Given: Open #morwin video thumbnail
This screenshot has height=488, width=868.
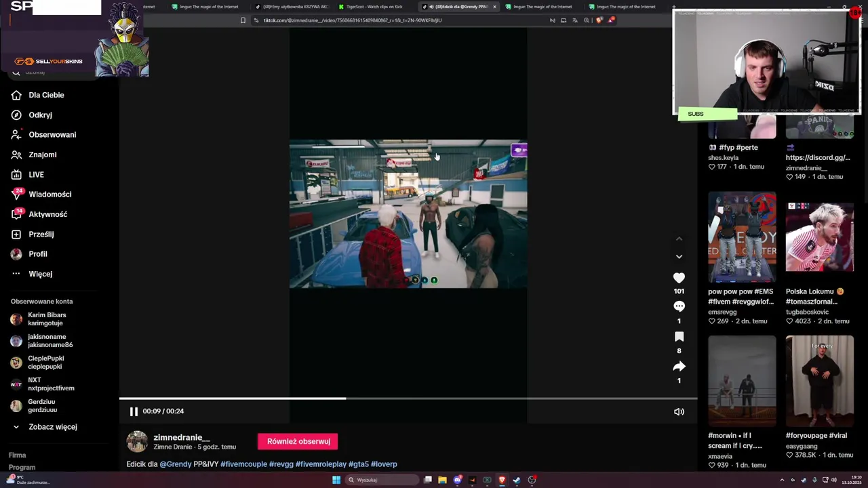Looking at the screenshot, I should (742, 381).
